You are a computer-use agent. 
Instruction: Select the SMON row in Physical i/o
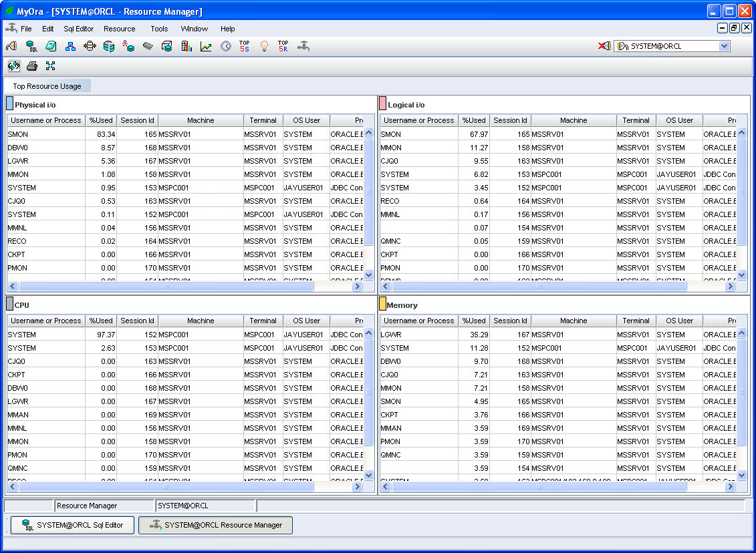(x=185, y=134)
